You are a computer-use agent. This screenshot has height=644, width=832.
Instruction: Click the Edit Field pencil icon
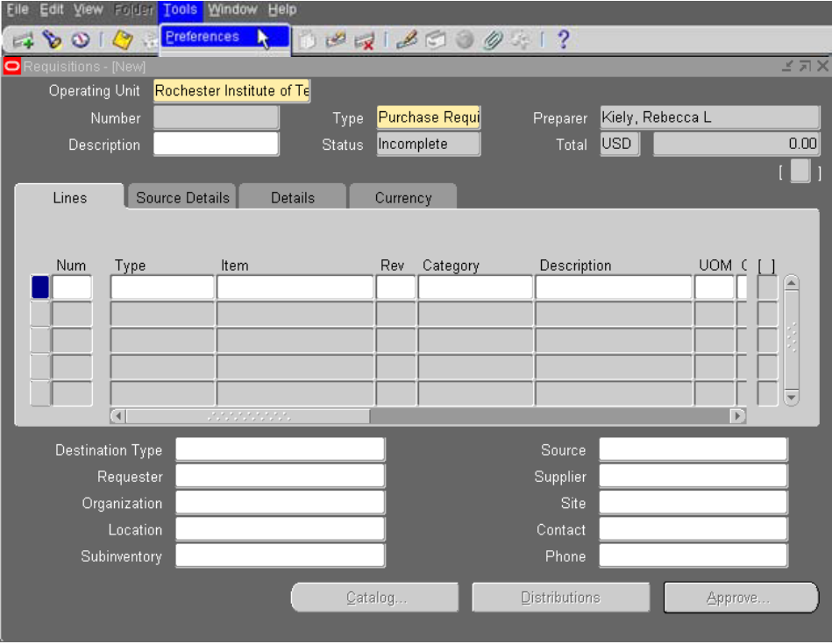coord(405,40)
